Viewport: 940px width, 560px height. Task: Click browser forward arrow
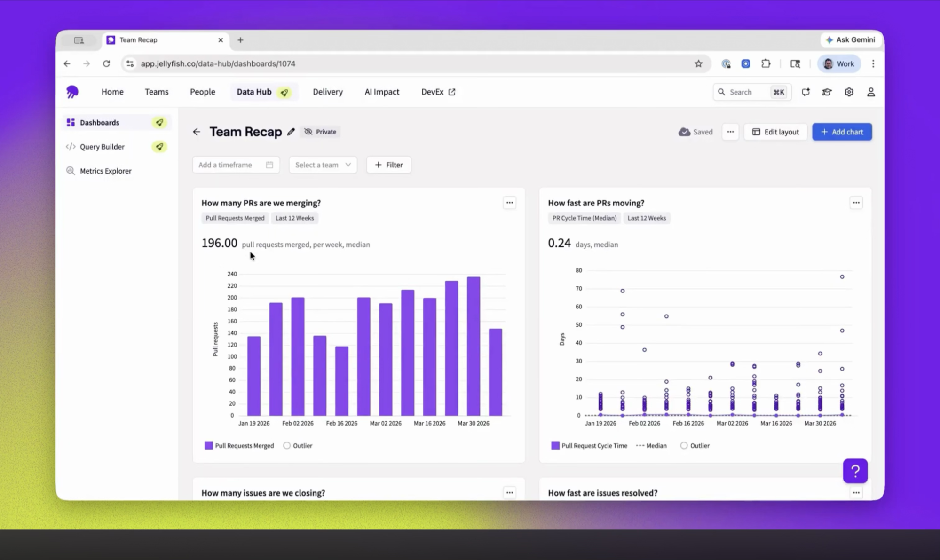click(87, 63)
